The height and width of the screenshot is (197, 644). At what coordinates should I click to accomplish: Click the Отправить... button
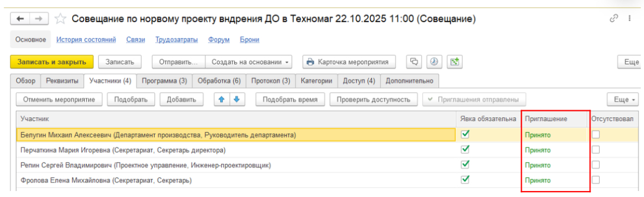coord(178,62)
